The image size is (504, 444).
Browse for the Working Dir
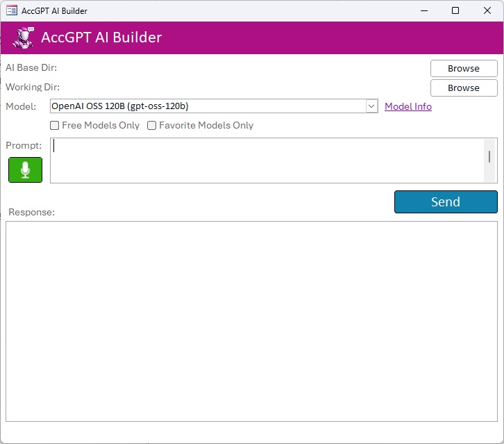(x=464, y=88)
